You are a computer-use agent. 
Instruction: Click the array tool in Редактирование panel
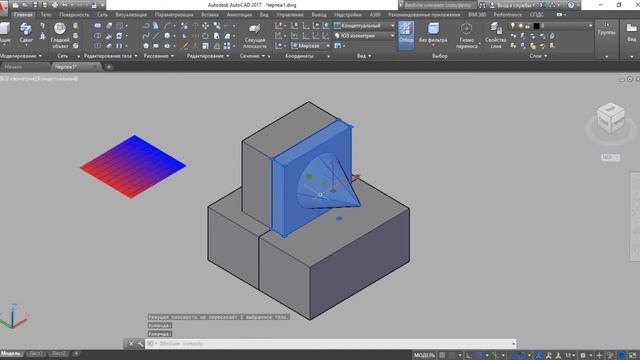coord(227,46)
